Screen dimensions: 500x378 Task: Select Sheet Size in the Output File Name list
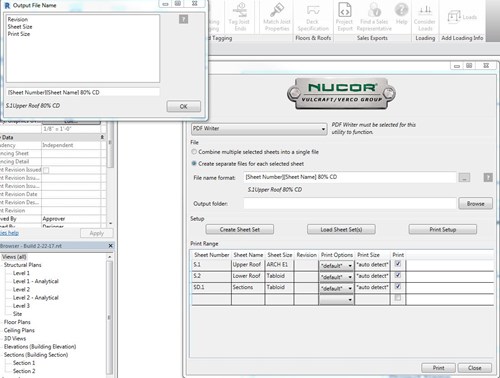20,27
